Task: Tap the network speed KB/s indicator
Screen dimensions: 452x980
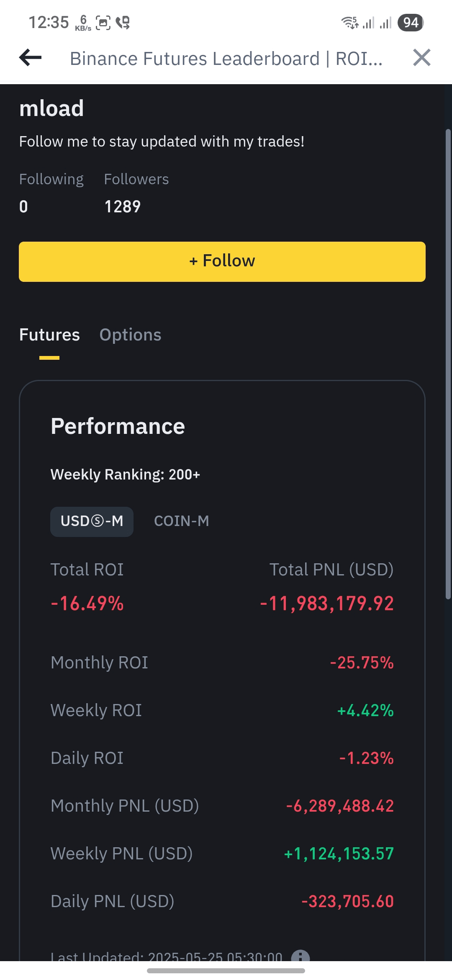Action: 83,23
